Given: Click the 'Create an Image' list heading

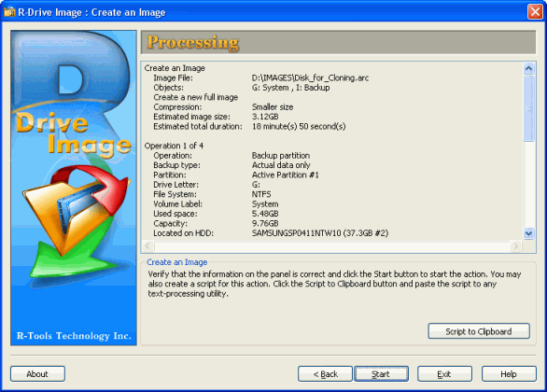Looking at the screenshot, I should (175, 68).
